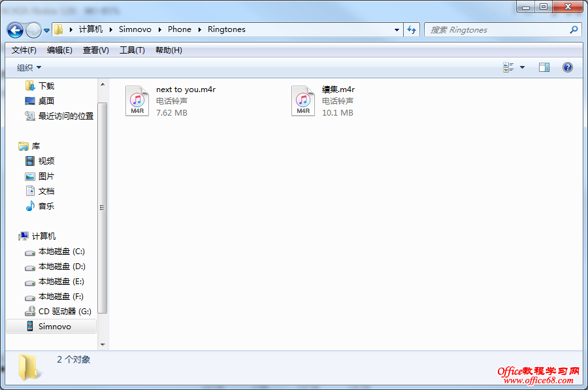Open the 编辑(E) menu
Image resolution: width=588 pixels, height=390 pixels.
pyautogui.click(x=59, y=50)
